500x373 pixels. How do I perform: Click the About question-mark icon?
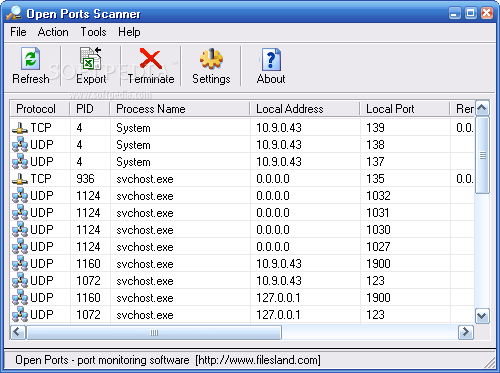271,60
